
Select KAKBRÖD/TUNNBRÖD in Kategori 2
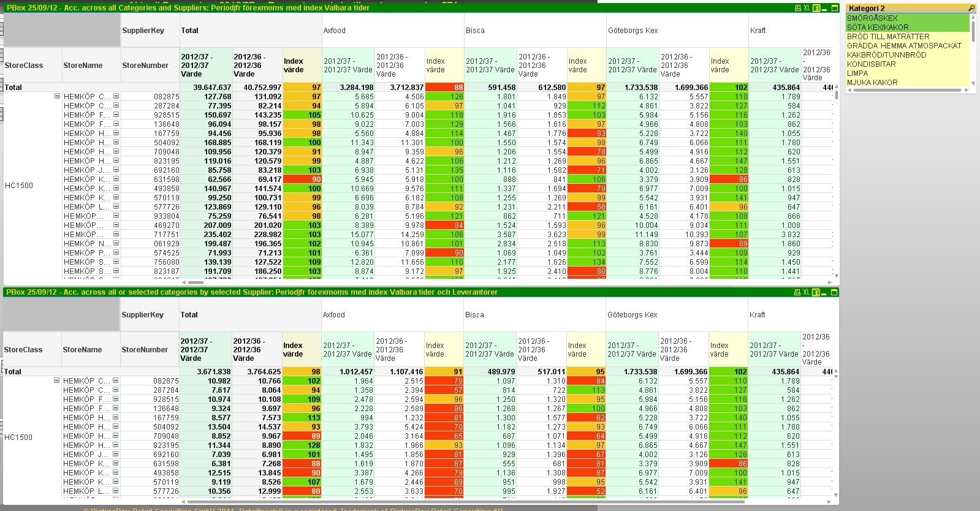click(x=908, y=55)
